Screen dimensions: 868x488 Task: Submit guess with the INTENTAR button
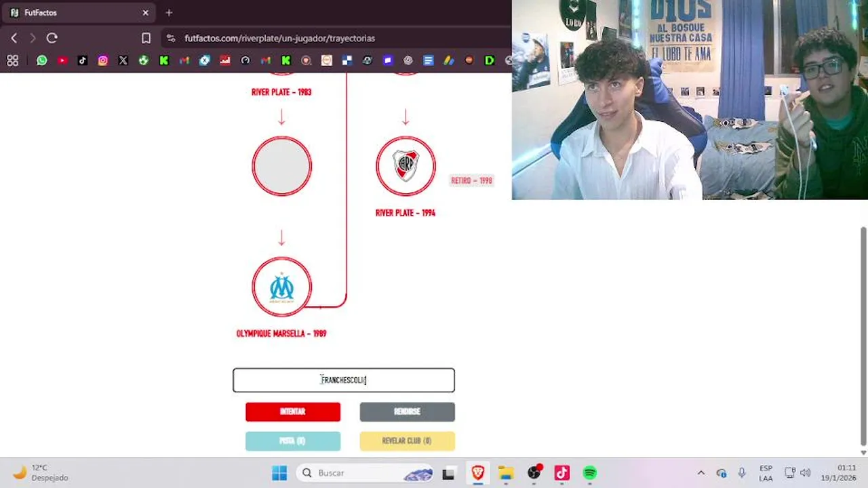(x=293, y=411)
